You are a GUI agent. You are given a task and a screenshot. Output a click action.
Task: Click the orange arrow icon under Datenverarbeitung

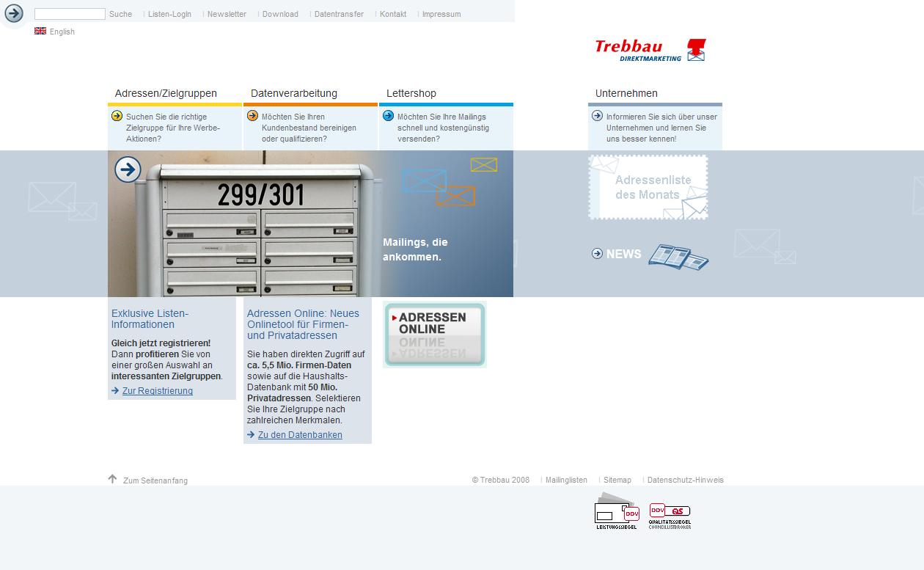pyautogui.click(x=252, y=116)
